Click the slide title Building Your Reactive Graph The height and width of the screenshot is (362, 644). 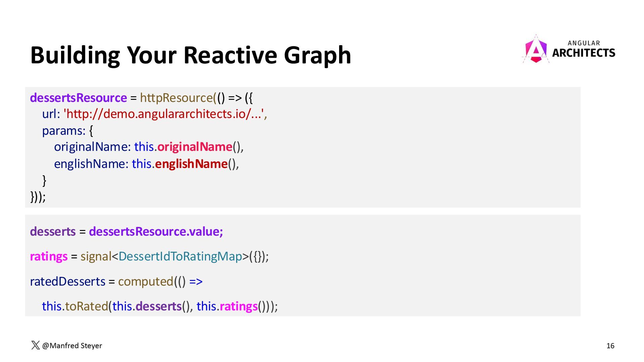click(x=191, y=55)
